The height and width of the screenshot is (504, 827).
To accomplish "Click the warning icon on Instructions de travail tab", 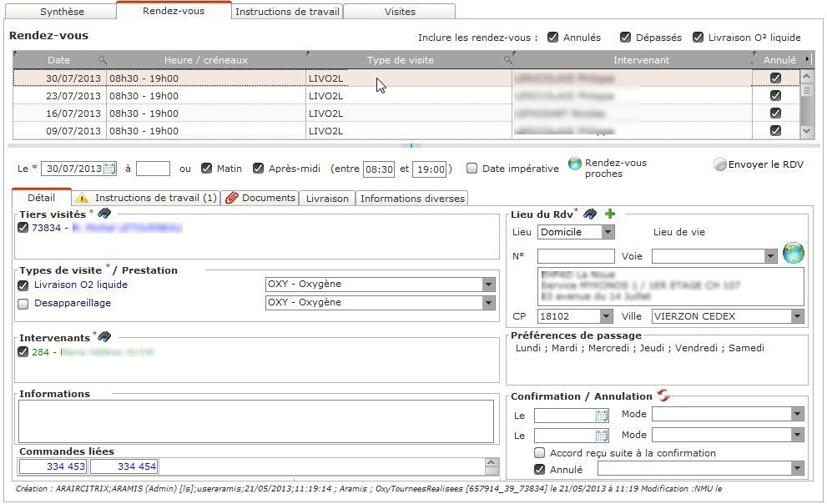I will (x=82, y=198).
